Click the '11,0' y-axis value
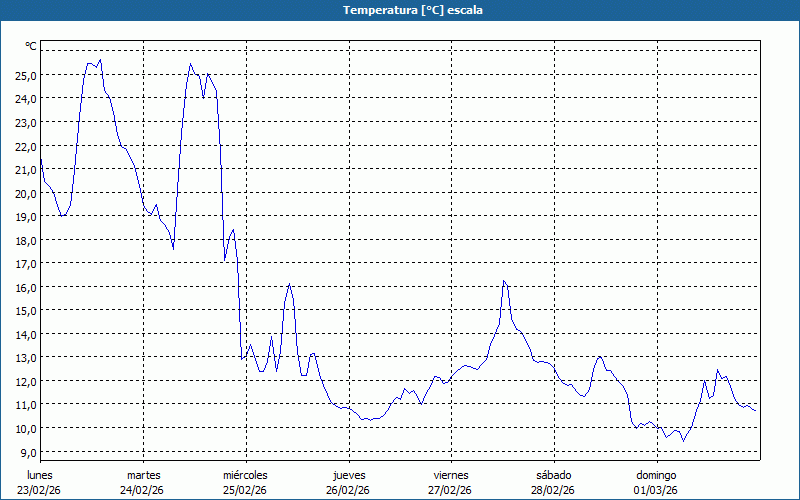This screenshot has width=800, height=500. (27, 405)
